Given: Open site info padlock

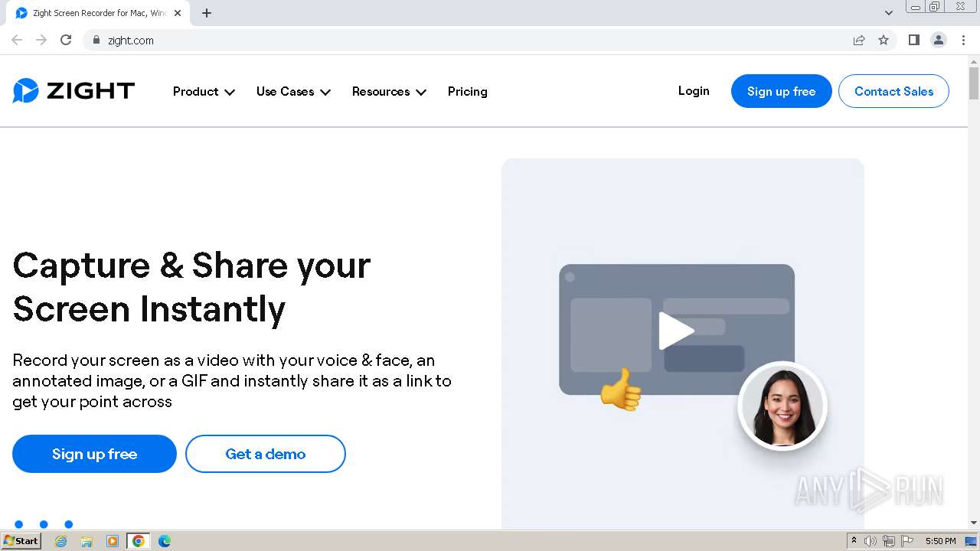Looking at the screenshot, I should click(x=96, y=40).
